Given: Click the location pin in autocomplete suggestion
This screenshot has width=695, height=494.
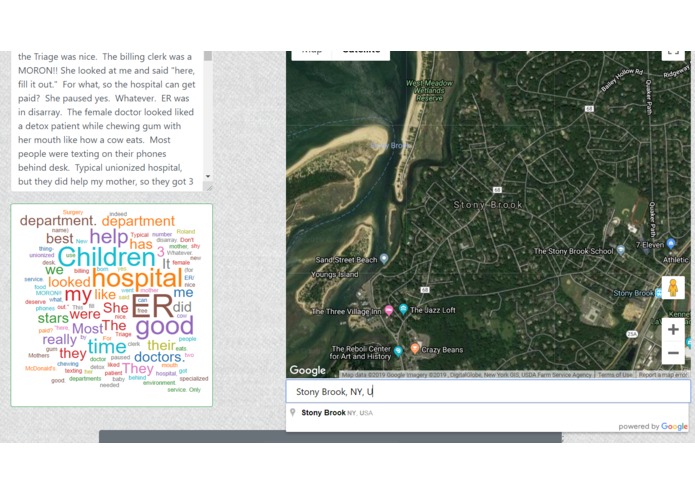Looking at the screenshot, I should [x=293, y=412].
